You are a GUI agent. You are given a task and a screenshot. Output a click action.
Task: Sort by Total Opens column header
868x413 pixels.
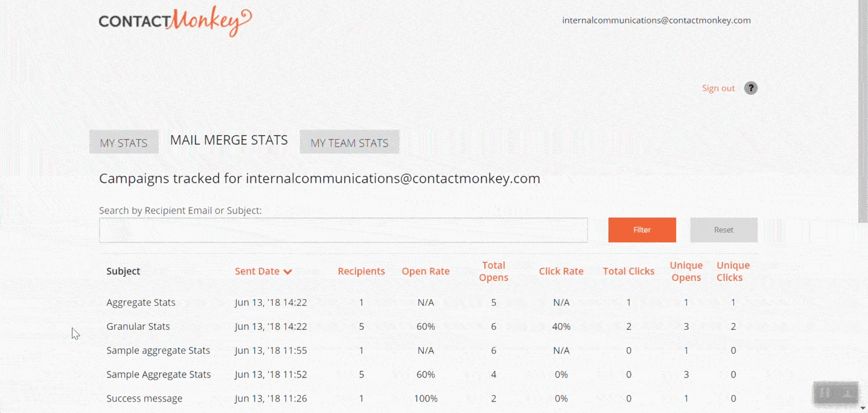[494, 271]
